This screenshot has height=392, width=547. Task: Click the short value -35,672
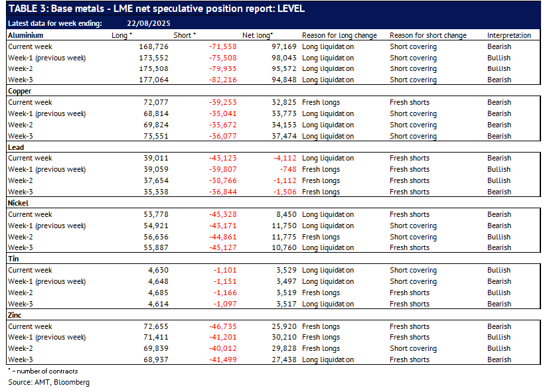(x=223, y=125)
